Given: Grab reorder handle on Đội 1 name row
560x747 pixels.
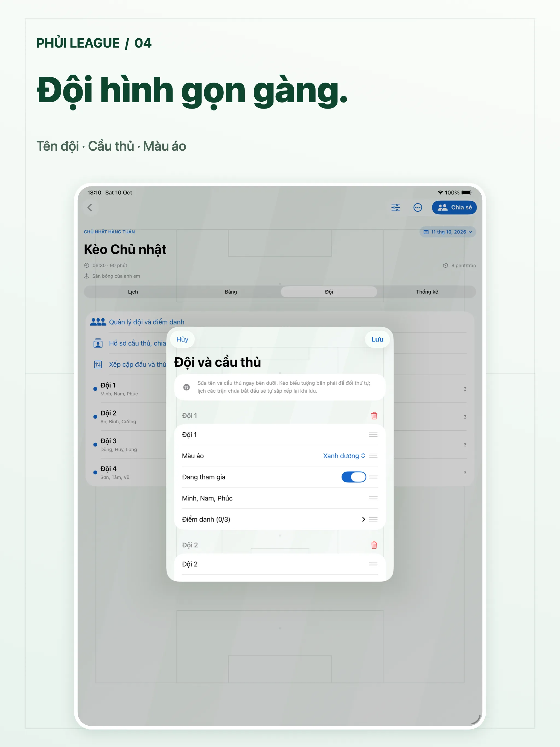Looking at the screenshot, I should [x=373, y=435].
